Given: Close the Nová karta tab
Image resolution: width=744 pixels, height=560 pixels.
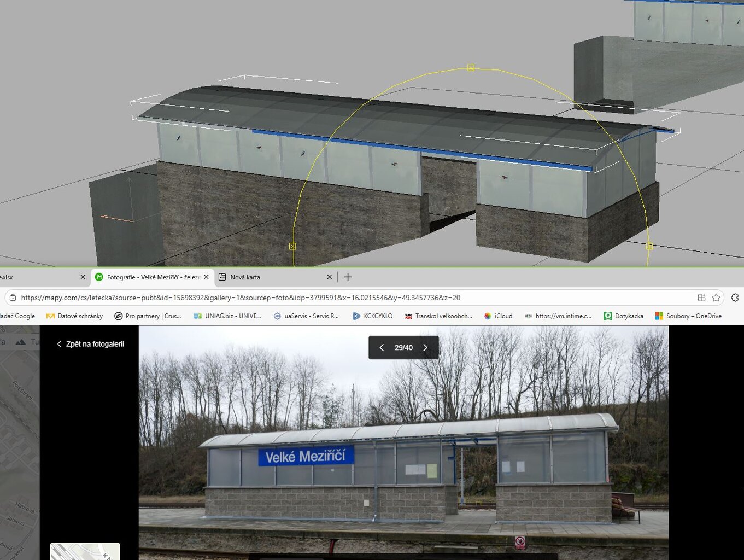Looking at the screenshot, I should coord(329,277).
